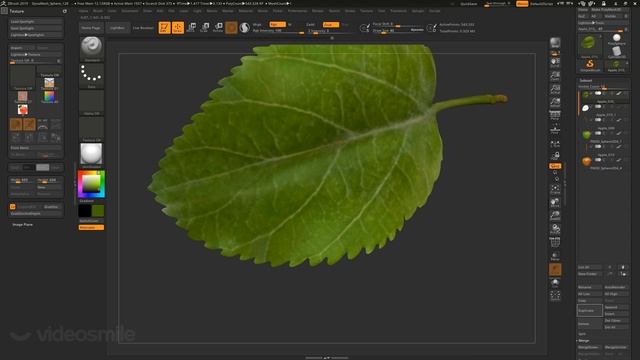
Task: Open the LightBox button
Action: click(x=118, y=28)
